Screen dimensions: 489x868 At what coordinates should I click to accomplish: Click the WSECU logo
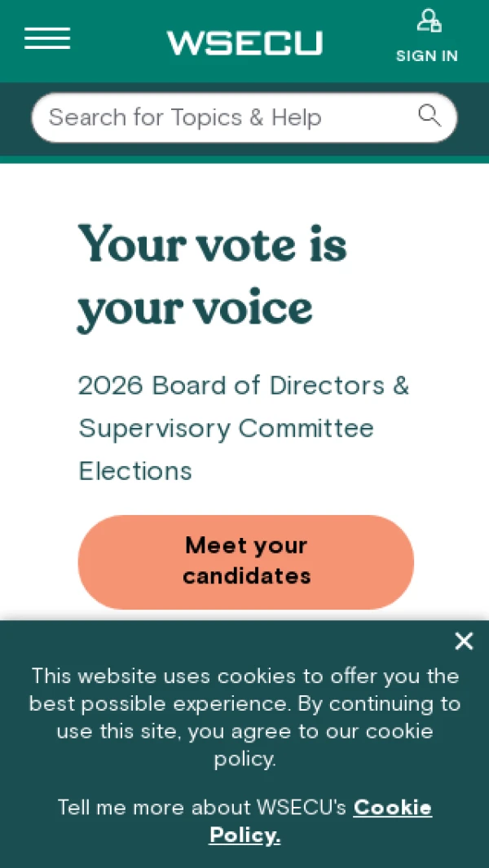click(244, 42)
